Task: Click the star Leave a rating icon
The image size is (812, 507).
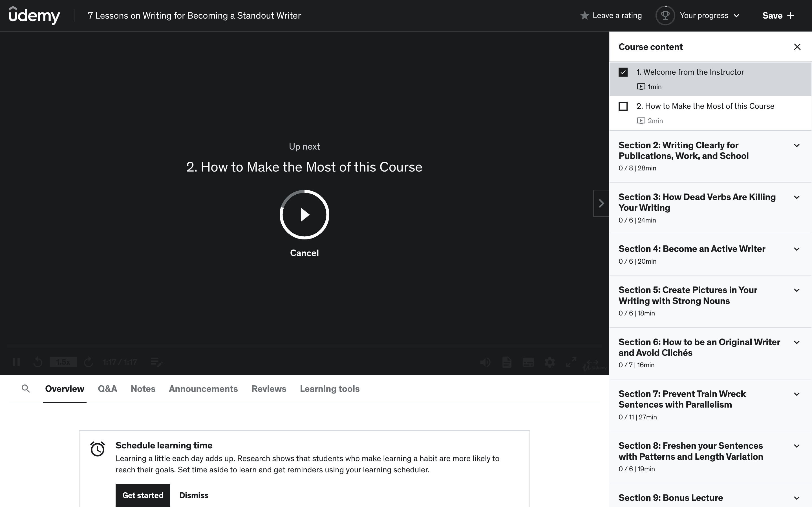Action: tap(584, 16)
